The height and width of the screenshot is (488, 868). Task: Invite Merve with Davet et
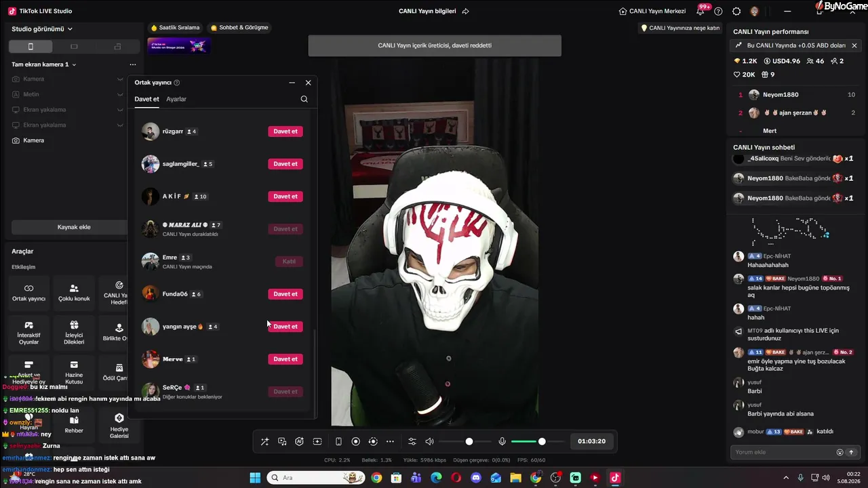285,359
